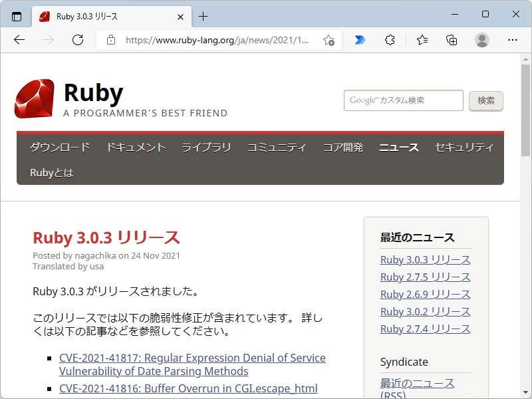Viewport: 532px width, 399px height.
Task: Switch to the Ruby 3.0.3 リリース tab
Action: point(101,17)
